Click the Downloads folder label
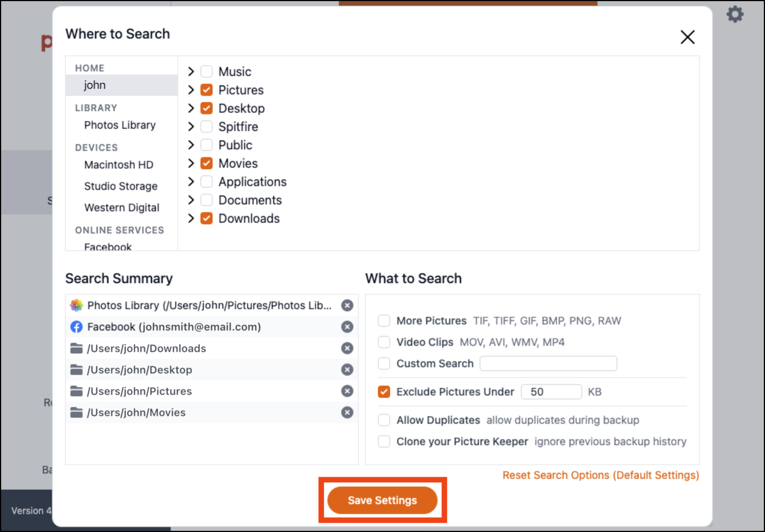765x532 pixels. coord(249,218)
